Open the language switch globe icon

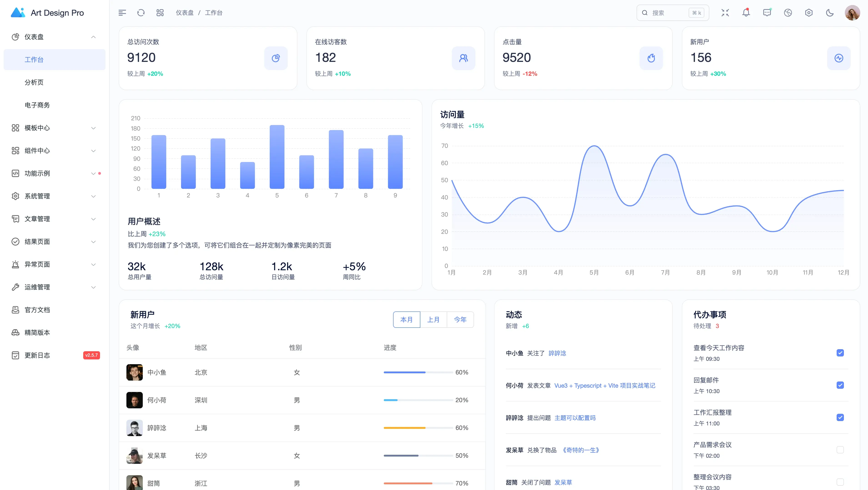click(788, 13)
